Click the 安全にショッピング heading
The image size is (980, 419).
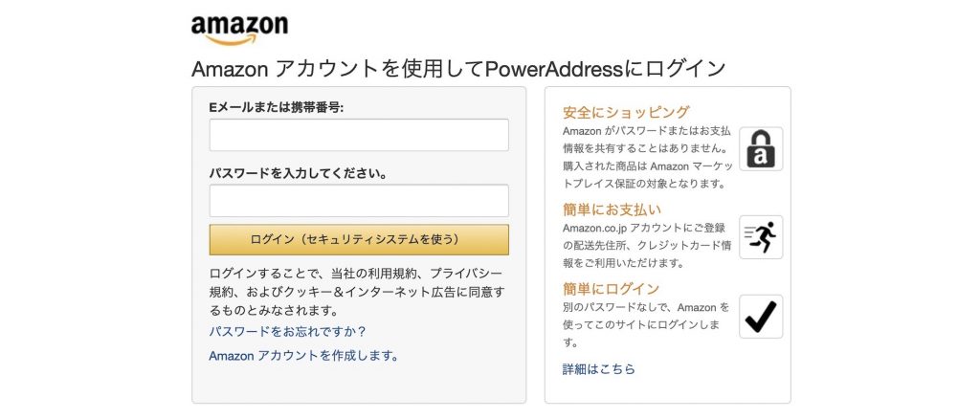coord(626,112)
